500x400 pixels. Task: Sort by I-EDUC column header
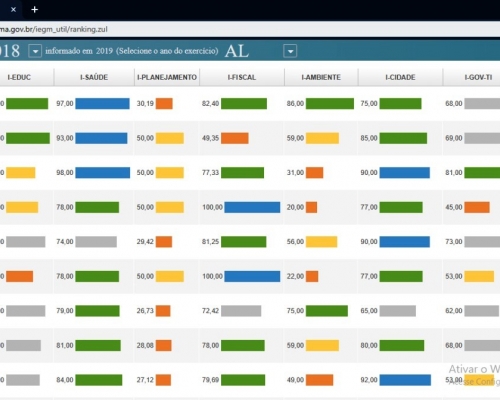(19, 77)
